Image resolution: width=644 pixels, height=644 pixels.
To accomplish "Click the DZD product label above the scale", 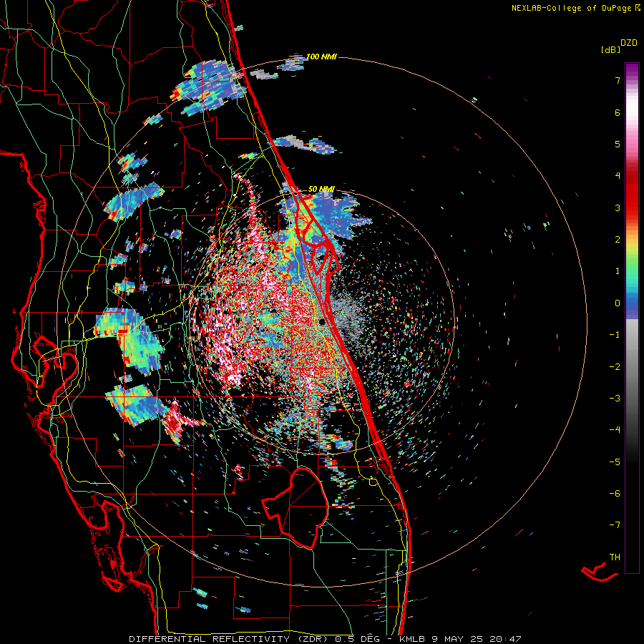I will (x=628, y=43).
